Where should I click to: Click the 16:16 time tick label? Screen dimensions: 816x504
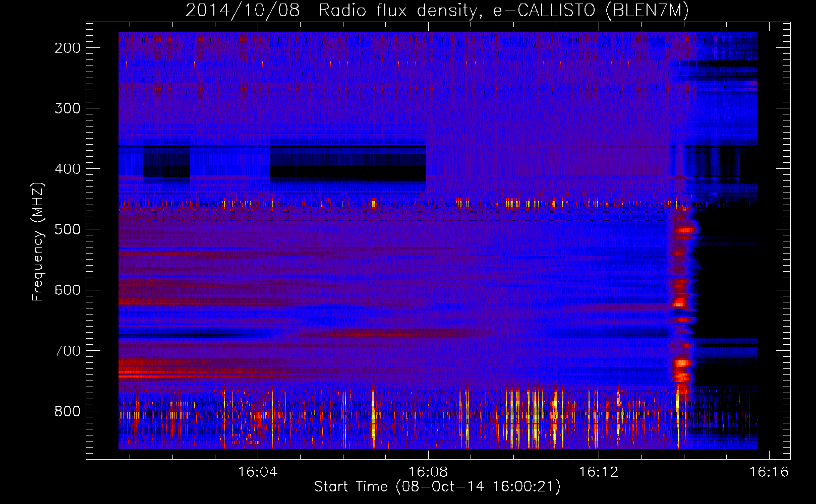769,472
